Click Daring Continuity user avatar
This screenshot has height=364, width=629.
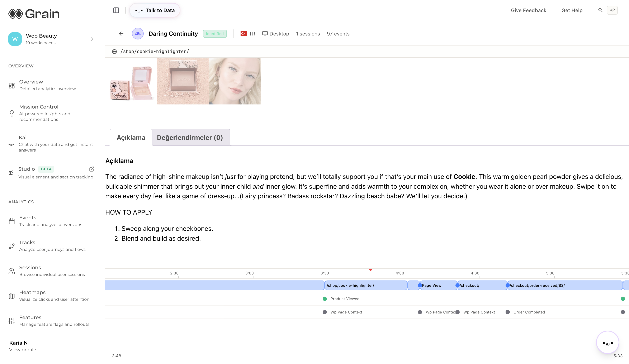tap(138, 34)
